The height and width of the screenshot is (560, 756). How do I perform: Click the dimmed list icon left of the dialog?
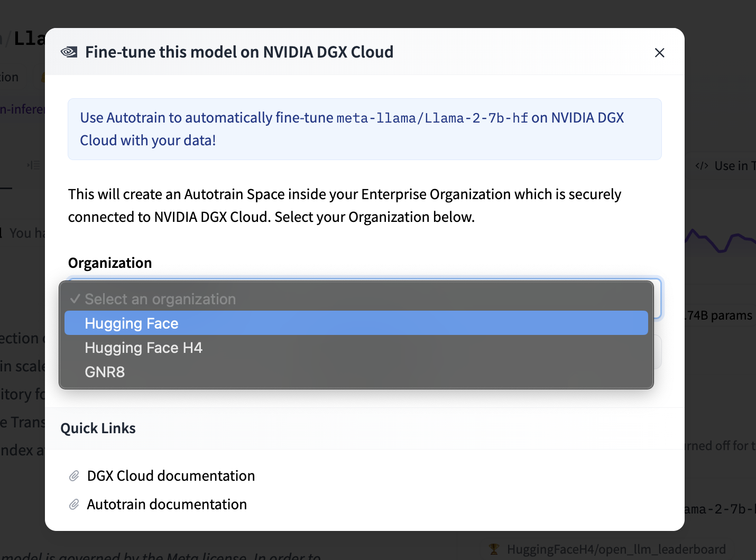click(x=34, y=165)
